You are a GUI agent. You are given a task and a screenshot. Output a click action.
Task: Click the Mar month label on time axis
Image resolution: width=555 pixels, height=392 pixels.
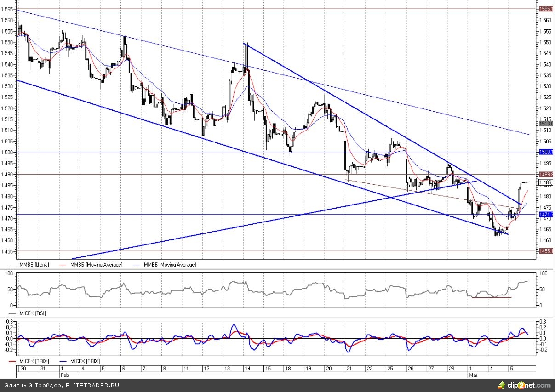[473, 375]
